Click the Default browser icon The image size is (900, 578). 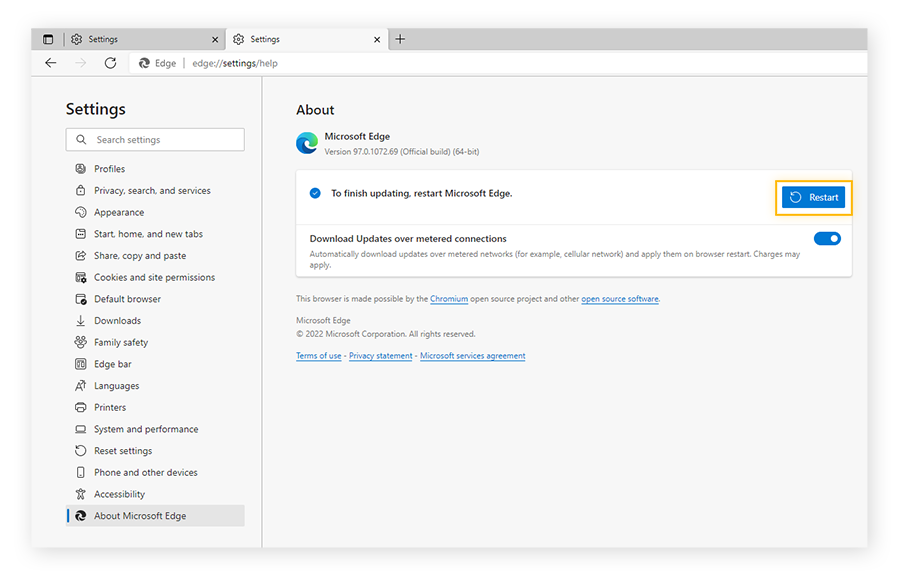pos(80,299)
